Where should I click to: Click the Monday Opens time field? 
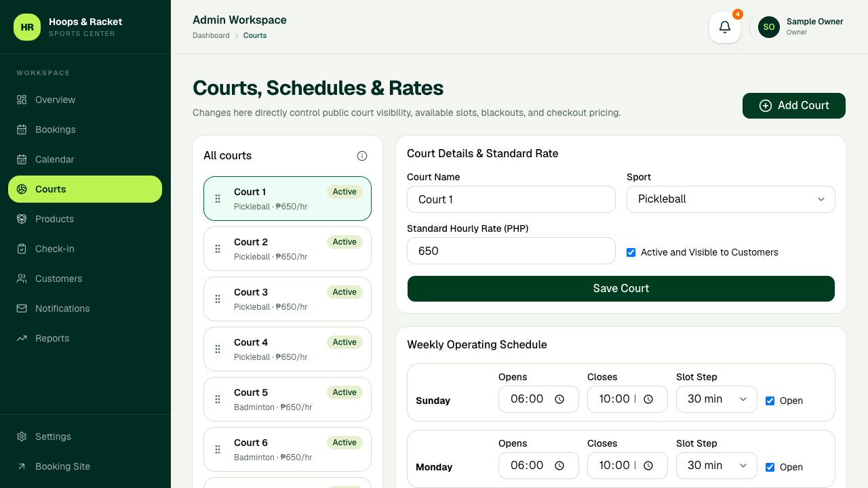(538, 466)
